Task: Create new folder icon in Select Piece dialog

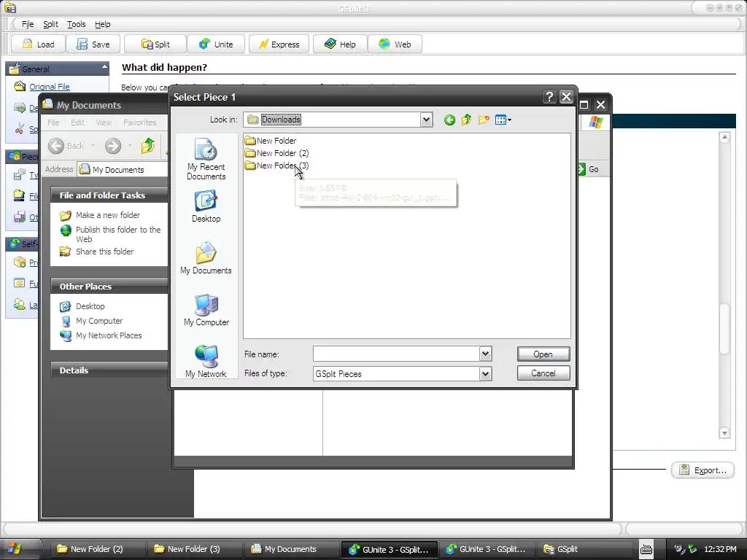Action: click(484, 120)
